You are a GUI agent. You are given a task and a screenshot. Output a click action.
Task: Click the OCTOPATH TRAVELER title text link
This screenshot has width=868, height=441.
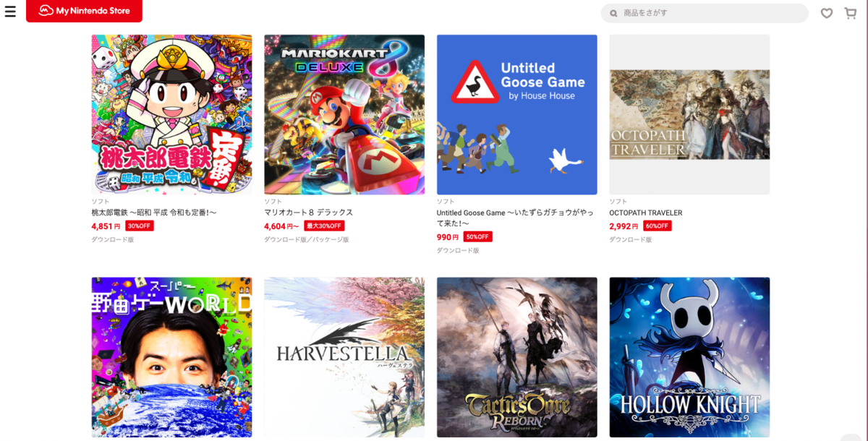[x=646, y=213]
